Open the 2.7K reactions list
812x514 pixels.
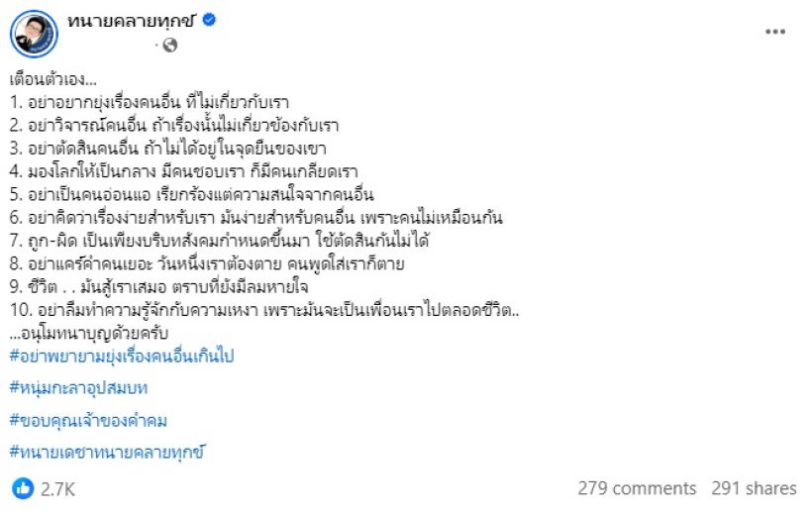[x=57, y=488]
